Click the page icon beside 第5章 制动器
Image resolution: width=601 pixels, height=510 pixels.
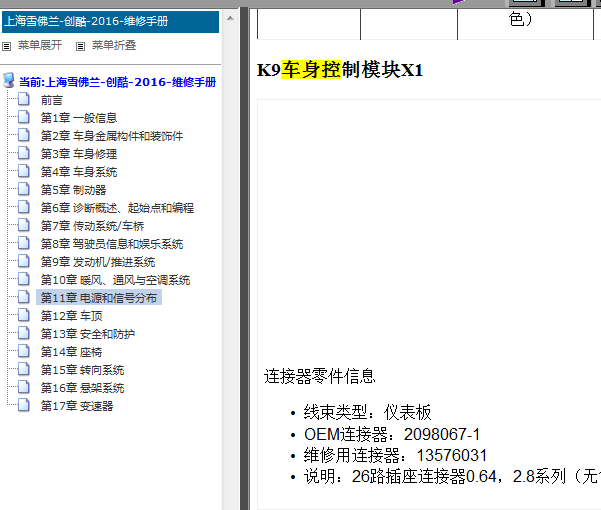24,189
